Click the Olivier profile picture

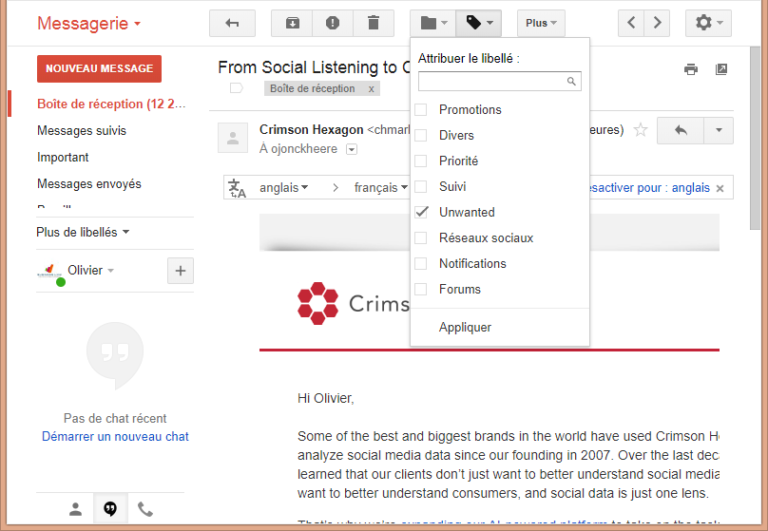click(49, 270)
